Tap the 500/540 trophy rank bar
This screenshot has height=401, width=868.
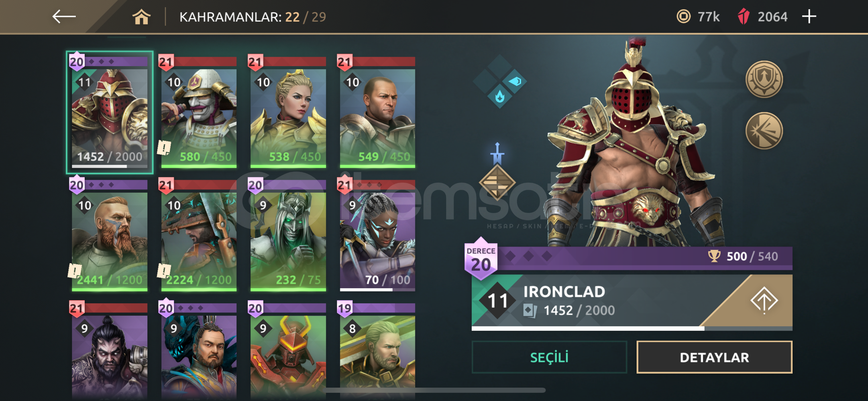[x=644, y=257]
